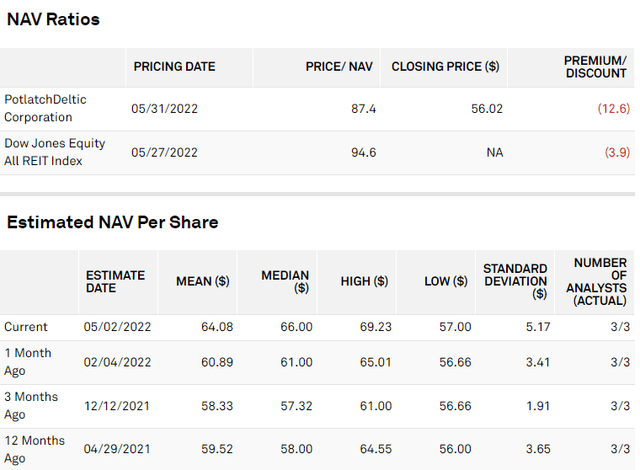
Task: Click high value 65.01
Action: tap(376, 362)
